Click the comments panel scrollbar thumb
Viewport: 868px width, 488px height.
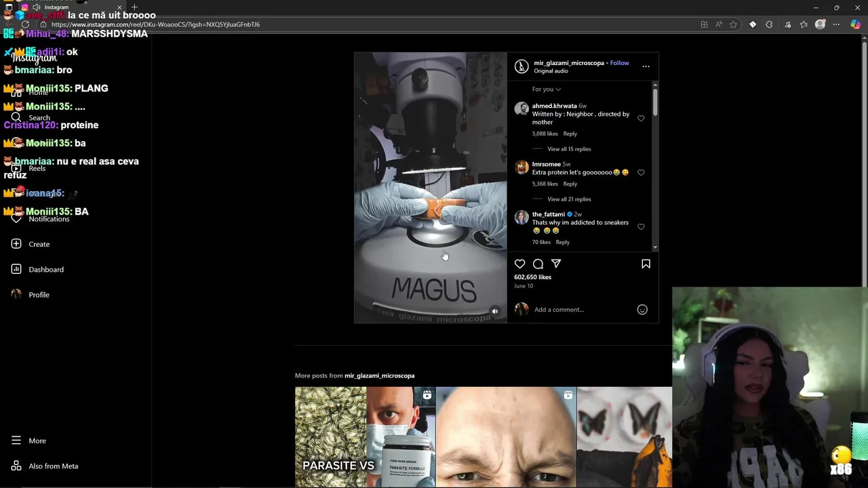click(x=655, y=102)
